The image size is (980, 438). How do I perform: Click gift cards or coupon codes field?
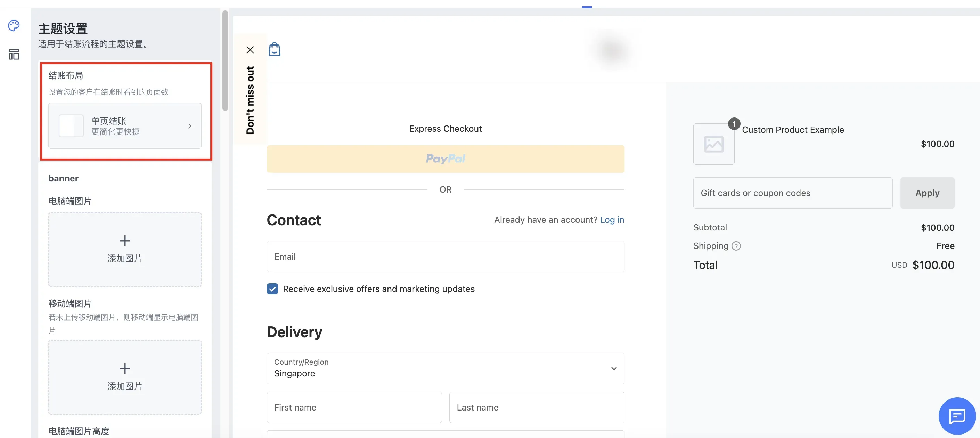coord(792,193)
